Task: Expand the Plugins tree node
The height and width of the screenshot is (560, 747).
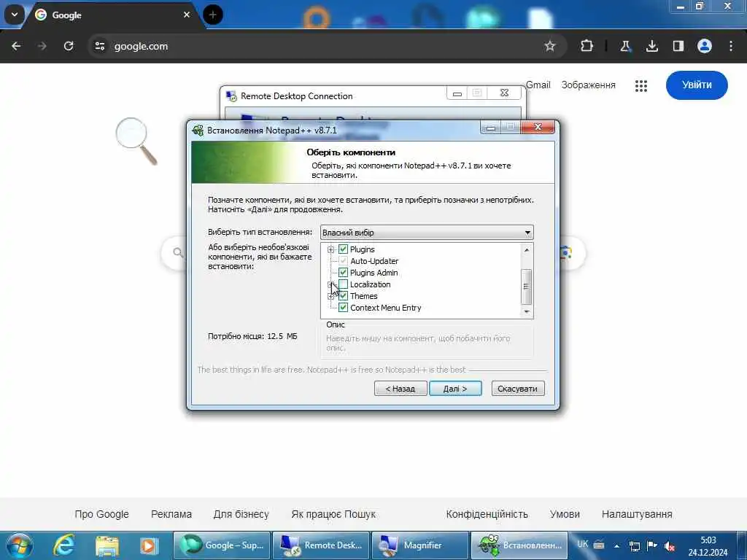Action: coord(330,249)
